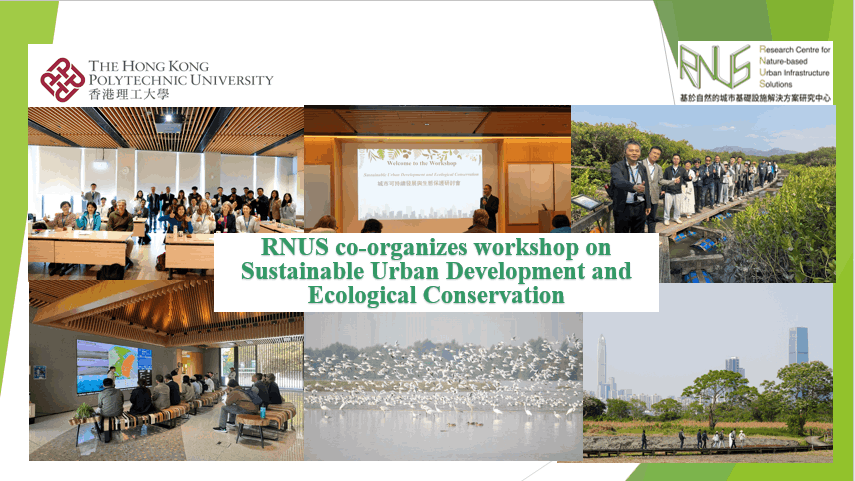Image resolution: width=855 pixels, height=481 pixels.
Task: Click The Hong Kong Polytechnic University logo
Action: (156, 80)
